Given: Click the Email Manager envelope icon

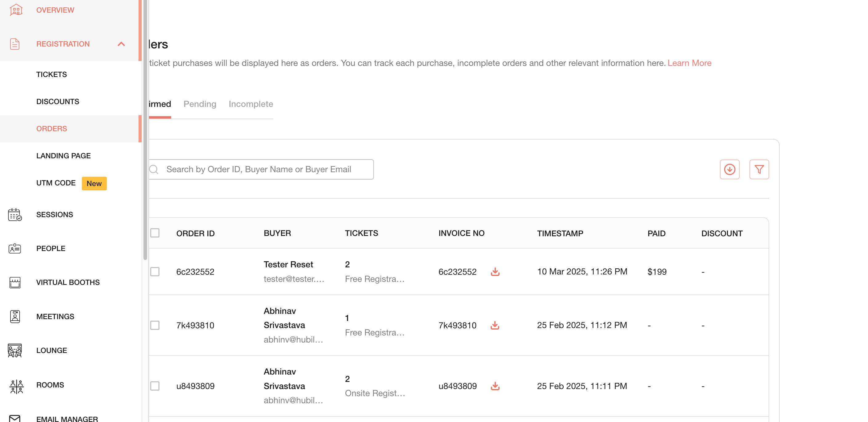Looking at the screenshot, I should coord(15,418).
